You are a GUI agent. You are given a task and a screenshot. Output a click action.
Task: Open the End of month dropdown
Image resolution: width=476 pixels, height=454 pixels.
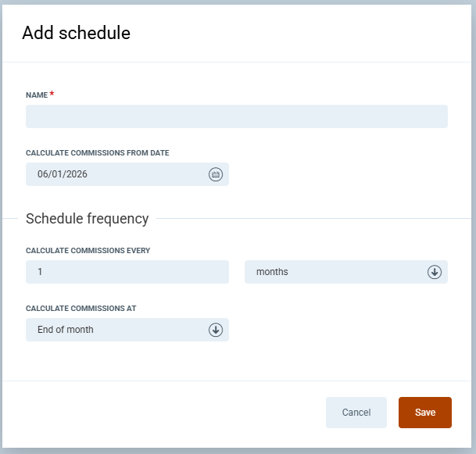coord(117,330)
